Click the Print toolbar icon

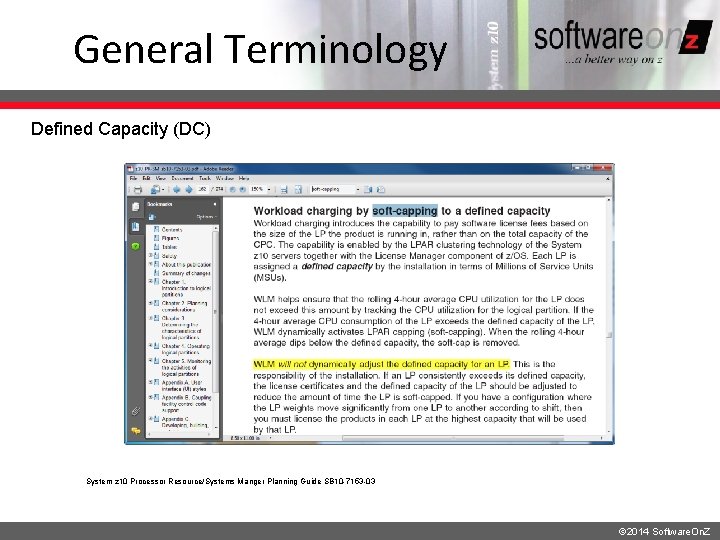[137, 189]
